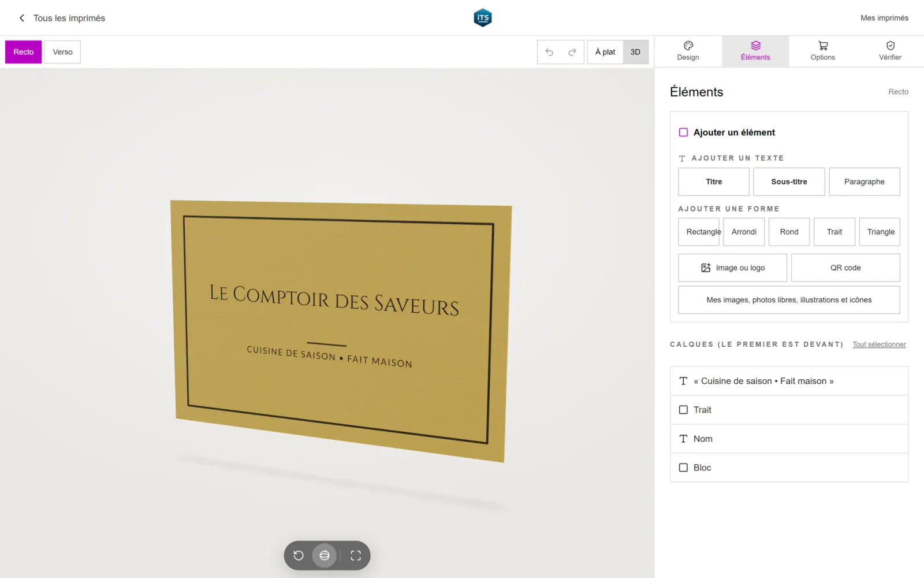Toggle the 3D auto-rotate orbit icon
The image size is (924, 578).
pyautogui.click(x=325, y=555)
